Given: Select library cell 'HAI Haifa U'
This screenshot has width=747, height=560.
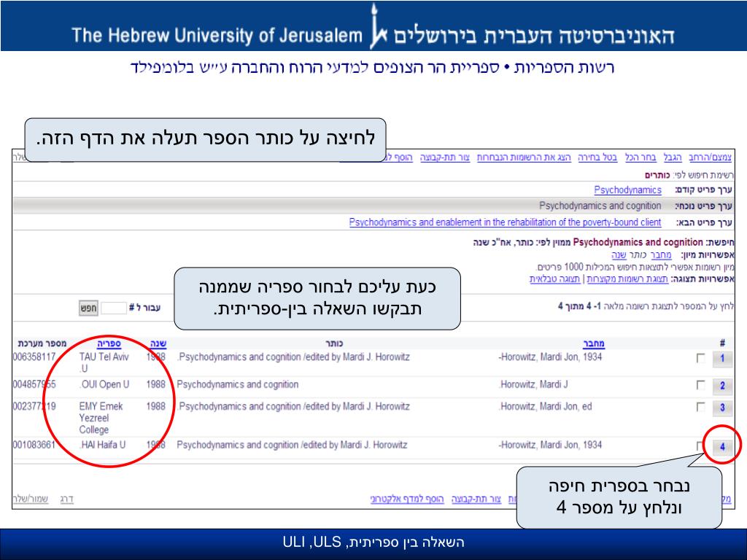Looking at the screenshot, I should pos(102,445).
